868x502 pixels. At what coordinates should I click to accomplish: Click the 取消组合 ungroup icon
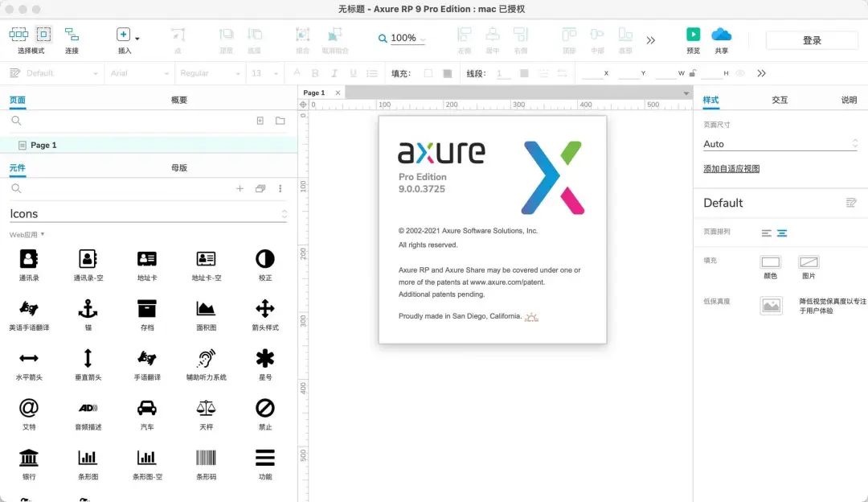coord(334,35)
